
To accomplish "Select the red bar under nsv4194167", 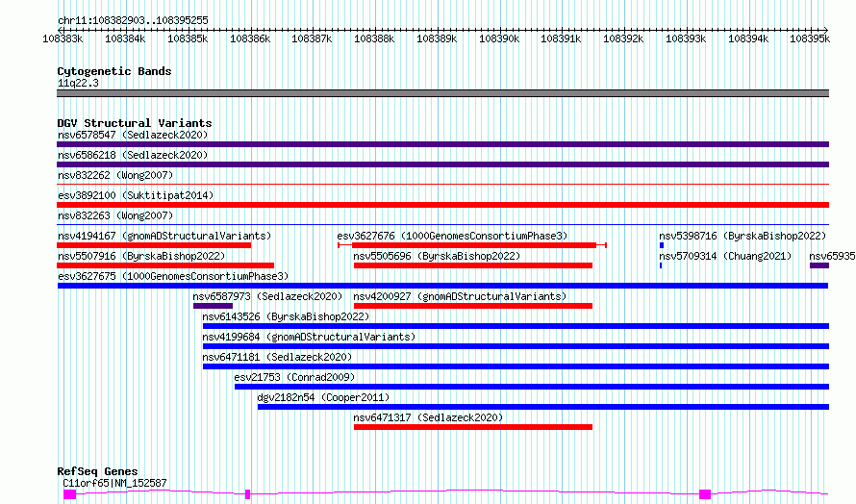I will point(154,245).
